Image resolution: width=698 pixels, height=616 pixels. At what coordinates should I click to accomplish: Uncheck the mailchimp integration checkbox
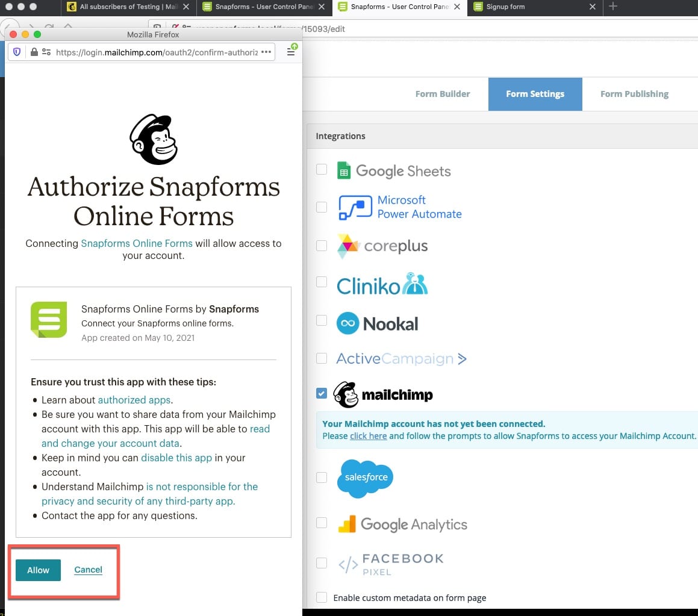point(322,393)
